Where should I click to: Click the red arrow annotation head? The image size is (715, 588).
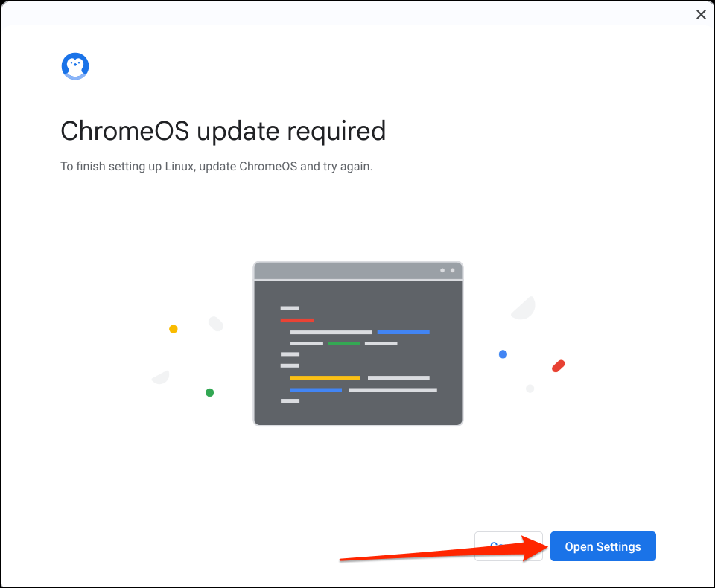(532, 548)
